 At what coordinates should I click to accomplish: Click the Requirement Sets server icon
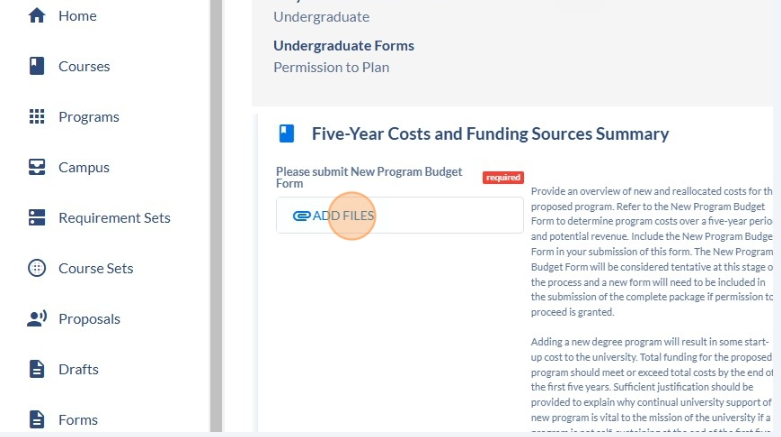coord(37,217)
